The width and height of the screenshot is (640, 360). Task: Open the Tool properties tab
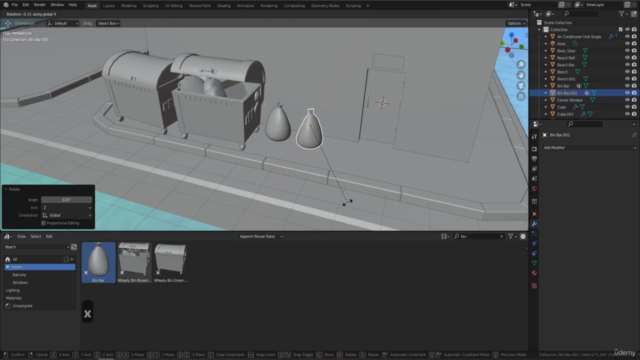534,137
